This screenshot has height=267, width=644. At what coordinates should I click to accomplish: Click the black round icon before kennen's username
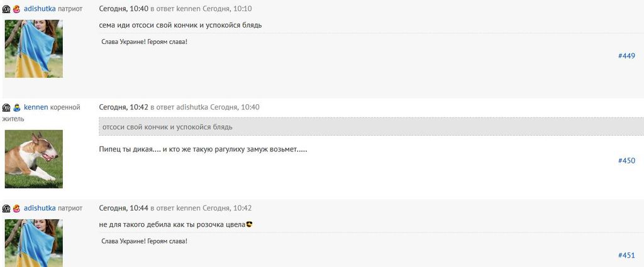click(6, 107)
